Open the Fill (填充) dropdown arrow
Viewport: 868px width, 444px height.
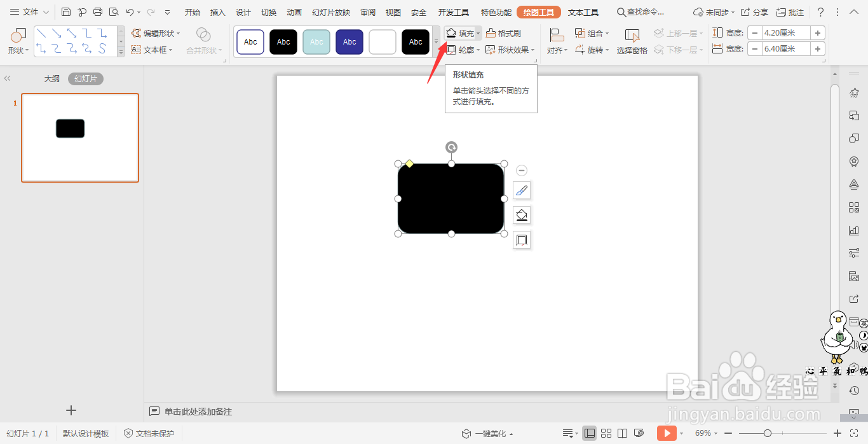(x=478, y=33)
